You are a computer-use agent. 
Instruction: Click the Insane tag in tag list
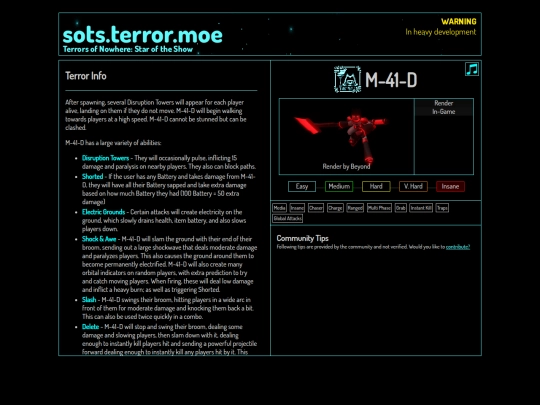(x=297, y=208)
